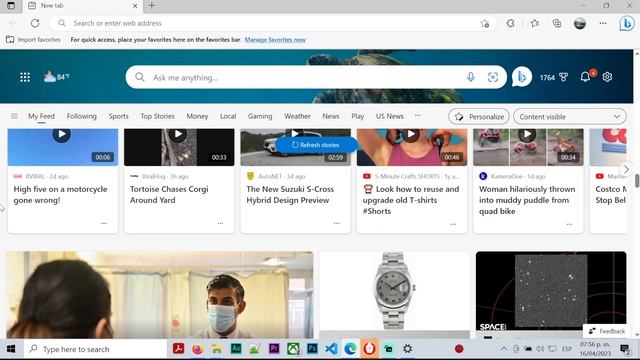This screenshot has width=640, height=360.
Task: Open more options on quad bike card
Action: tap(569, 224)
